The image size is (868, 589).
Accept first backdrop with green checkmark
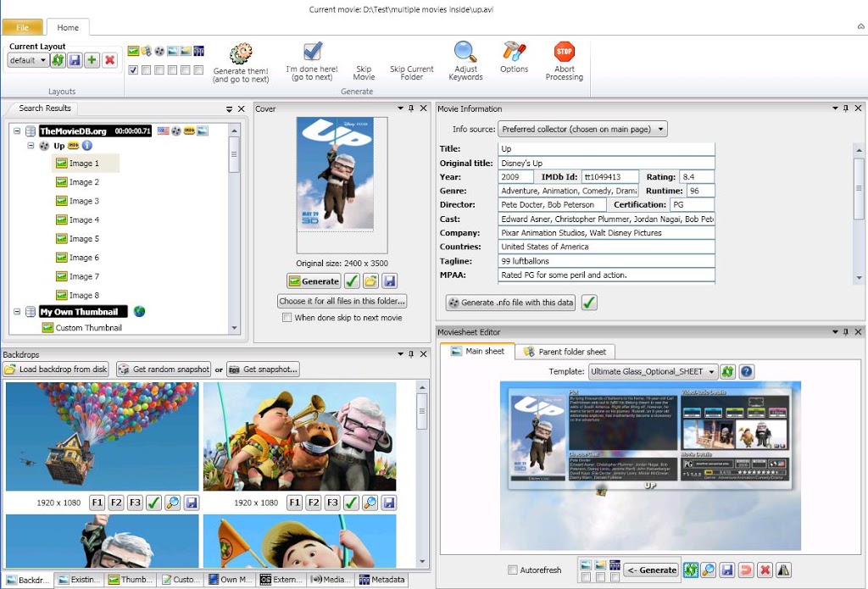(x=154, y=503)
